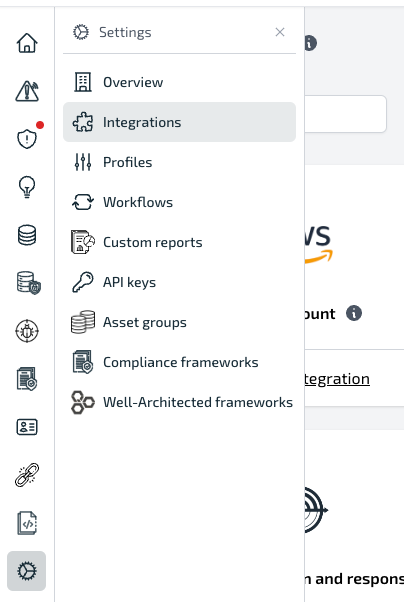
Task: Click the bug target vulnerabilities icon
Action: [27, 331]
